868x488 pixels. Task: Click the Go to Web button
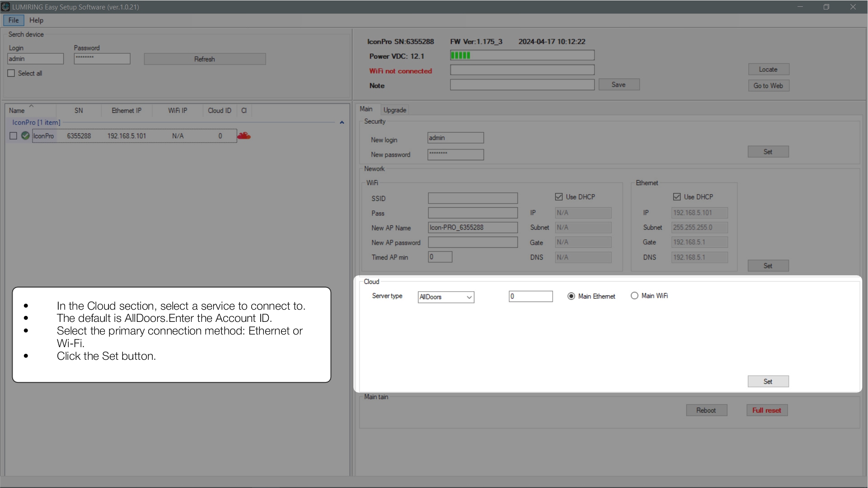click(x=768, y=86)
